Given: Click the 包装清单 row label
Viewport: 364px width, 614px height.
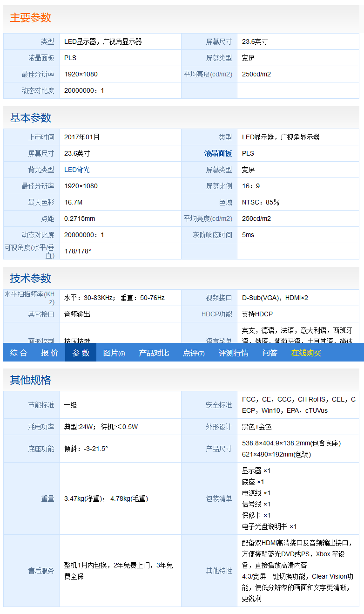Looking at the screenshot, I should (219, 498).
